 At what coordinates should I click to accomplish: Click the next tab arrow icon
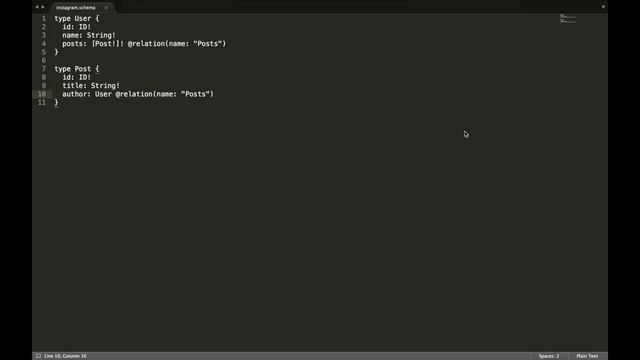tap(42, 7)
